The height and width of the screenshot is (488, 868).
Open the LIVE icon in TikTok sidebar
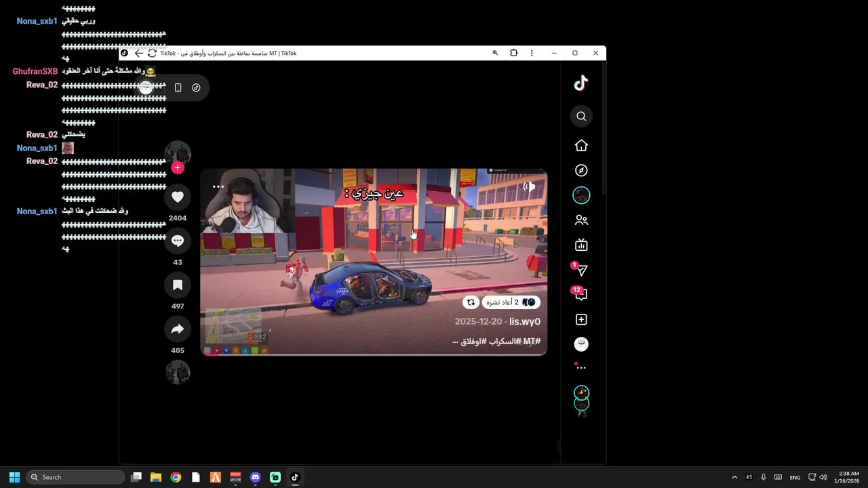[x=581, y=245]
